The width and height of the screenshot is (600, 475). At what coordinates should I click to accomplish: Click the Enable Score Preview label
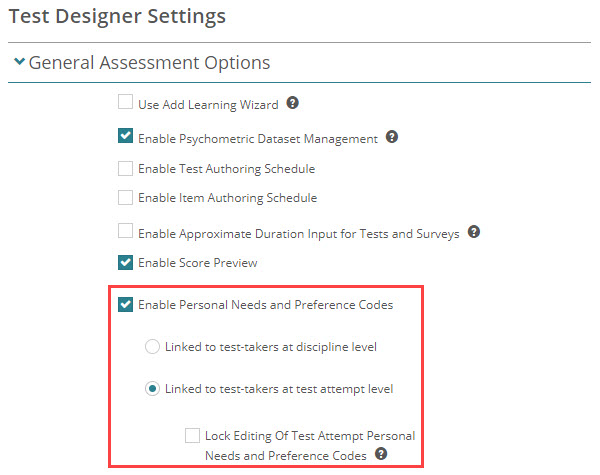pyautogui.click(x=197, y=263)
